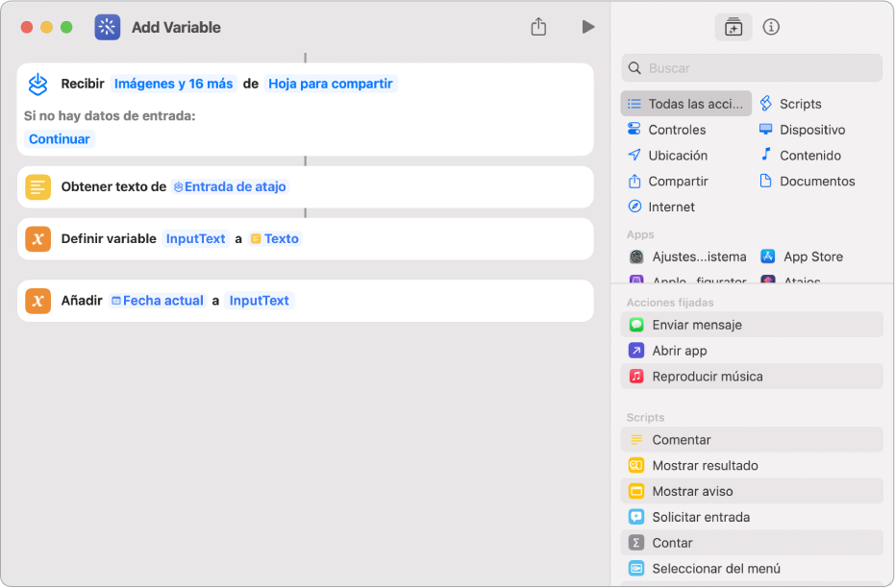The image size is (895, 588).
Task: Click the Solicitar entrada icon
Action: coord(635,517)
